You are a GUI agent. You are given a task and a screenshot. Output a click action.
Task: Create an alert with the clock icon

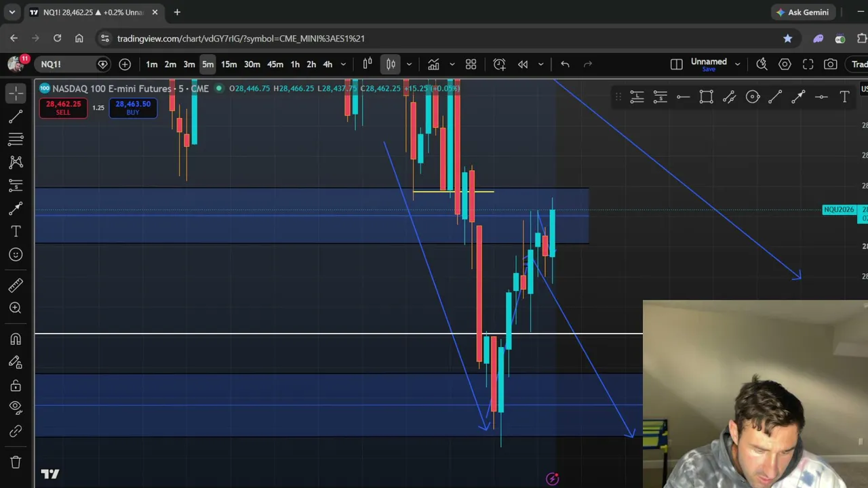point(500,64)
